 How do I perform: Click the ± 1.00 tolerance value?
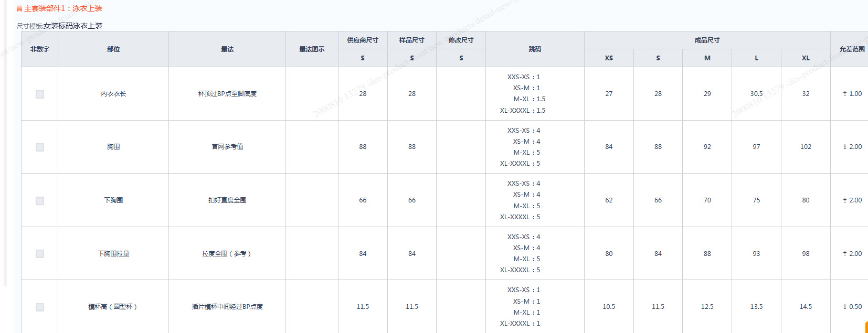(852, 94)
